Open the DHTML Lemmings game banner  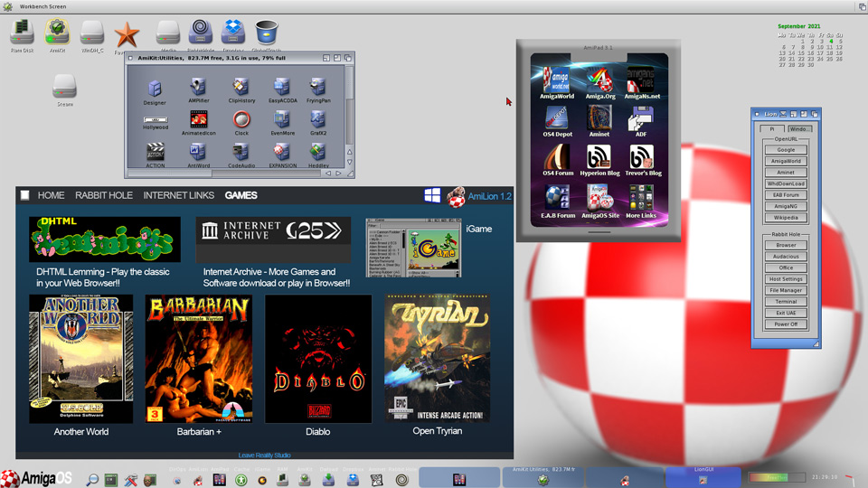[x=105, y=239]
